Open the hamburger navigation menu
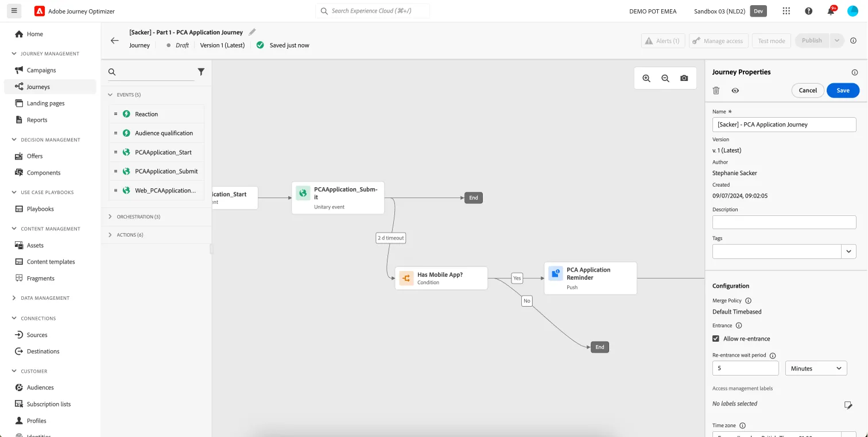Viewport: 868px width, 437px height. [x=14, y=11]
